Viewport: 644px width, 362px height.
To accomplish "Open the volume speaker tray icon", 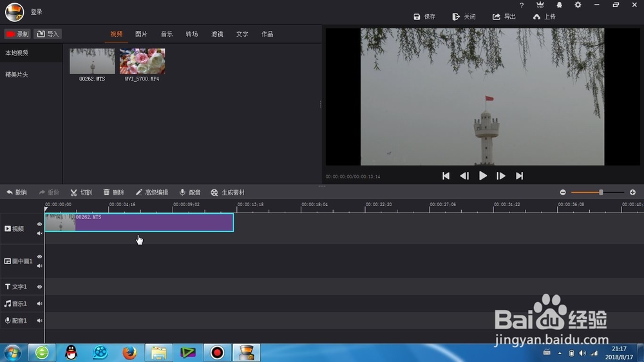I will tap(582, 353).
